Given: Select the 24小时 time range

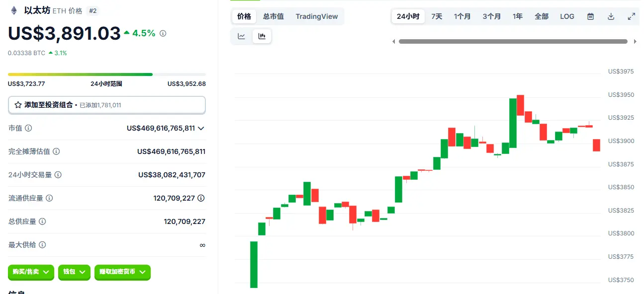Looking at the screenshot, I should 408,16.
